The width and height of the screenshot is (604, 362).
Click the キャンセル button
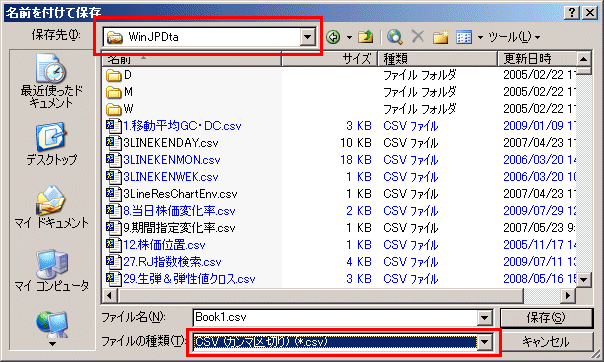(546, 342)
